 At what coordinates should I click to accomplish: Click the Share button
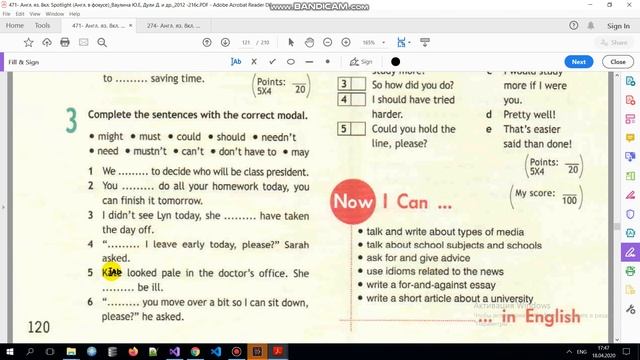[613, 42]
